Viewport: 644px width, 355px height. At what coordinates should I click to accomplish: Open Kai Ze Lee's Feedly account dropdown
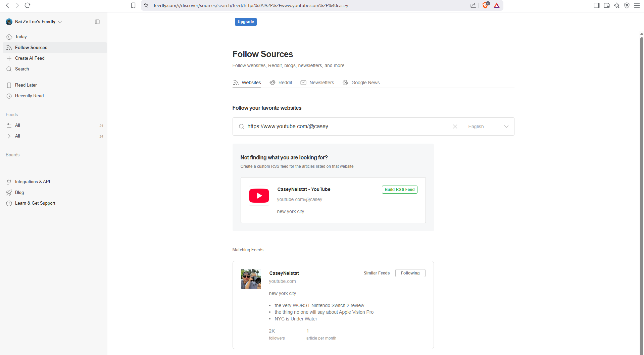pos(34,21)
